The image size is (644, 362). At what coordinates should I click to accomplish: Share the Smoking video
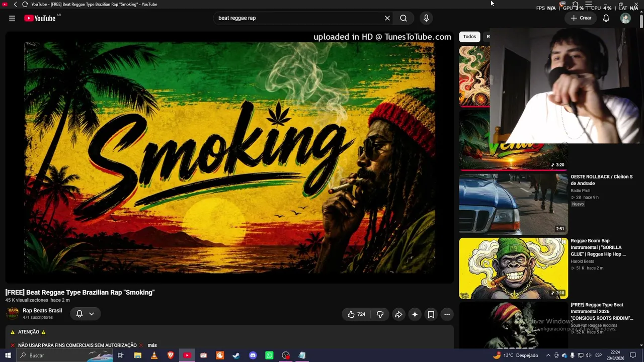pyautogui.click(x=398, y=314)
